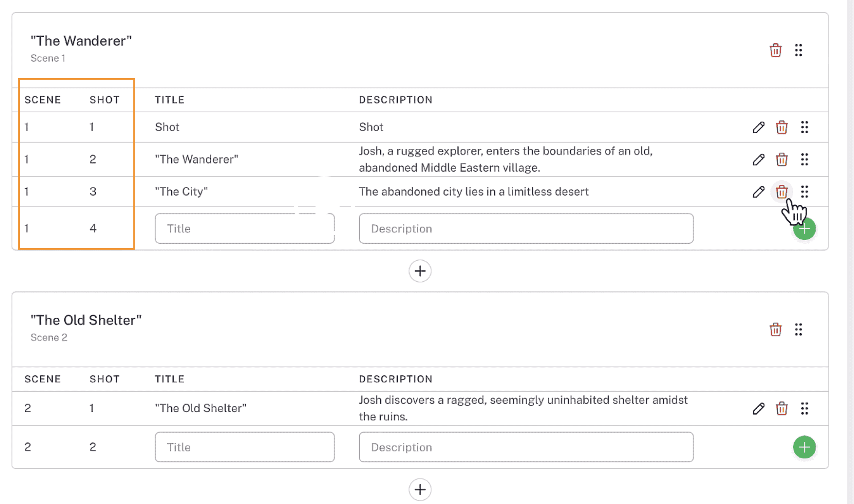
Task: Add a new scene below "The Old Shelter"
Action: point(420,490)
